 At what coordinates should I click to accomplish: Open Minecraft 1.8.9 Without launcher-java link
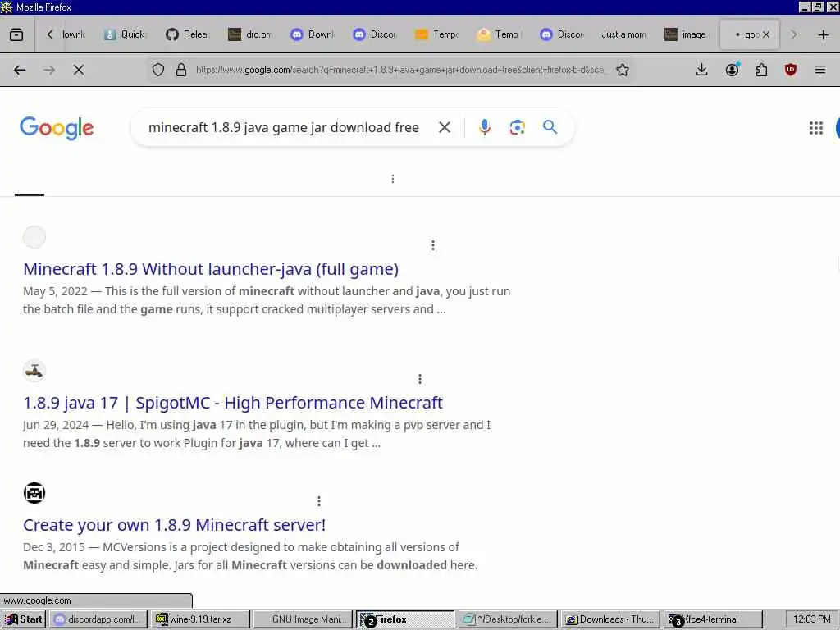(211, 269)
